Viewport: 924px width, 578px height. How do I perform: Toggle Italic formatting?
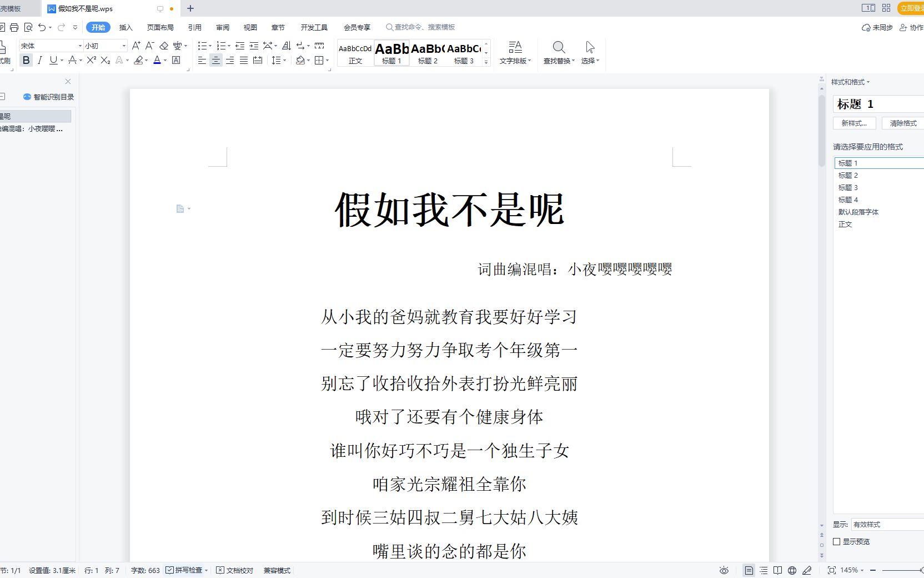coord(39,60)
